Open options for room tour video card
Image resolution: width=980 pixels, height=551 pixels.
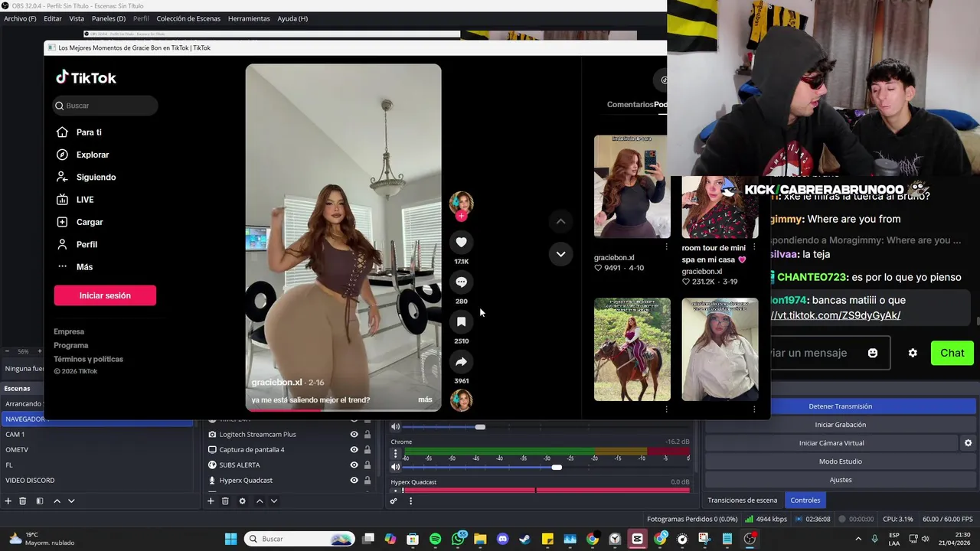click(x=754, y=247)
